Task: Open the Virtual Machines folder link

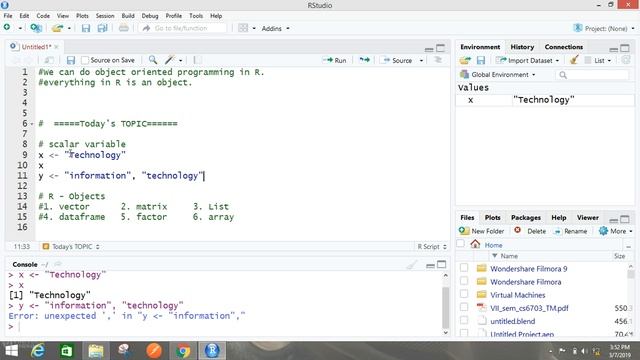Action: [x=518, y=295]
